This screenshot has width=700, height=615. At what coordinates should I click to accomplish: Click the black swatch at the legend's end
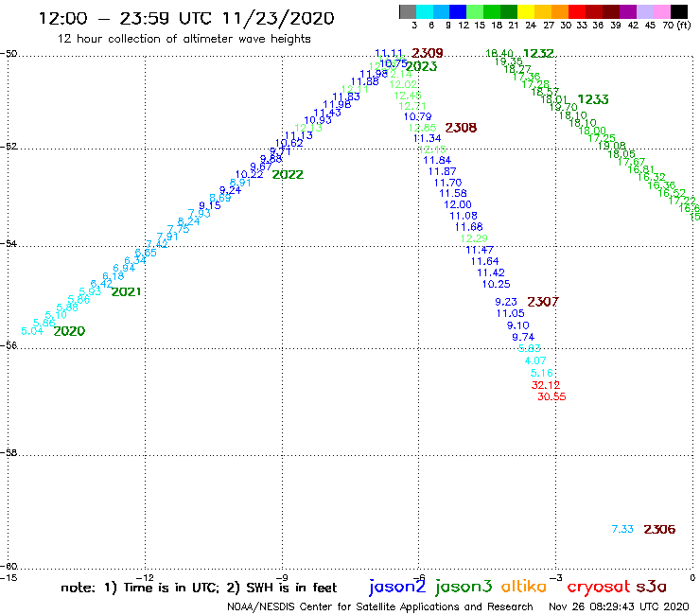(x=678, y=11)
